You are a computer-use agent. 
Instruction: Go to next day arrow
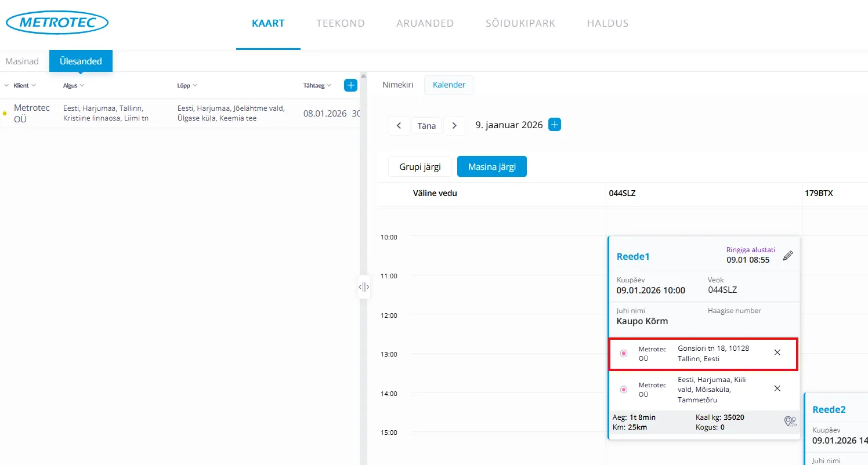(x=454, y=126)
